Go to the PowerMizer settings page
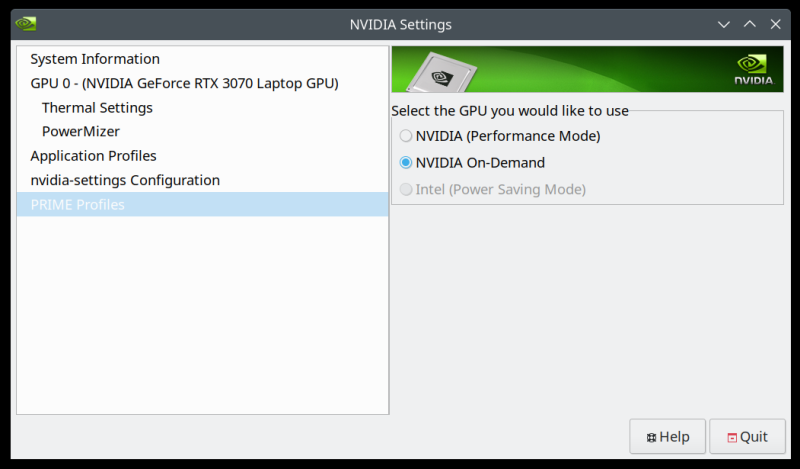This screenshot has width=800, height=469. click(x=81, y=131)
